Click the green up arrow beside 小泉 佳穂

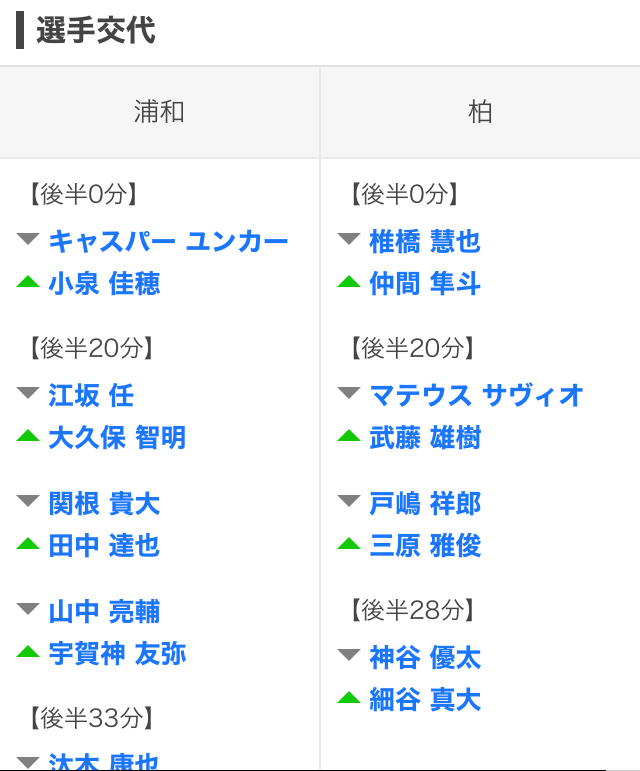(x=28, y=282)
